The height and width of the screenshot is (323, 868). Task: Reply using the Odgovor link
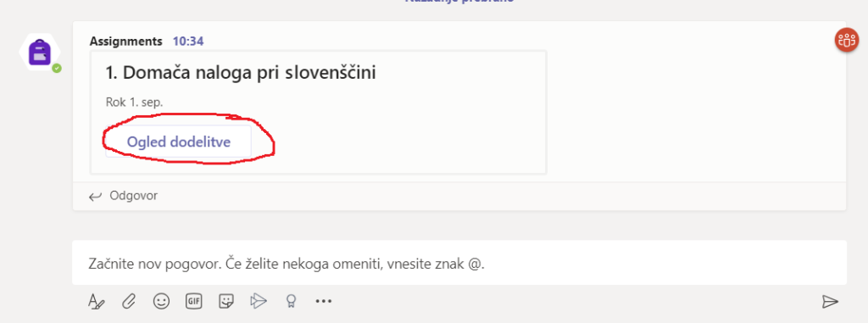(x=133, y=196)
